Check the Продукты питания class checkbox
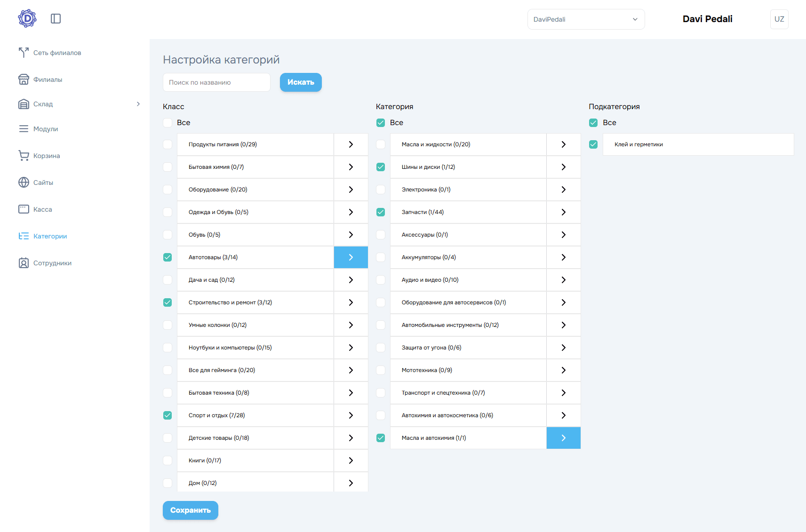Image resolution: width=806 pixels, height=532 pixels. [x=168, y=144]
